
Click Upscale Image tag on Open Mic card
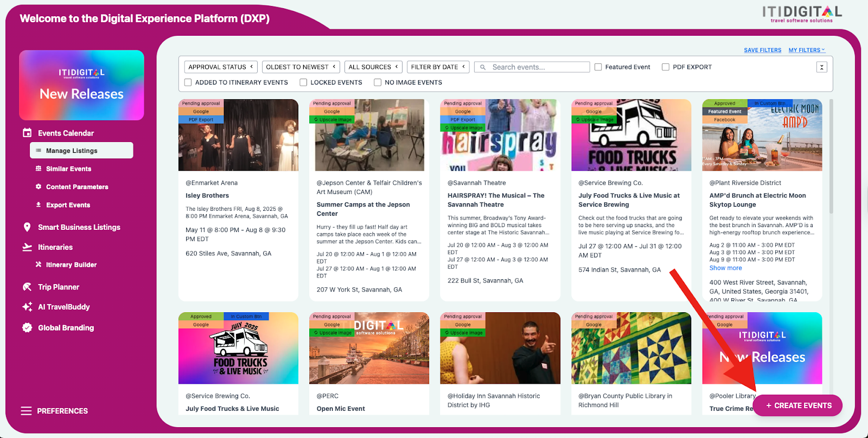(x=332, y=333)
